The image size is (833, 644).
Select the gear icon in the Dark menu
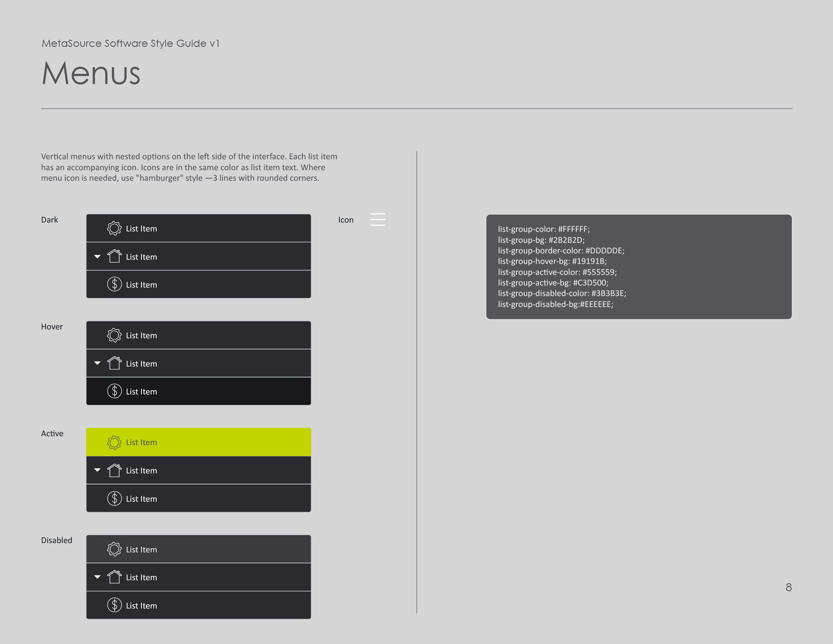(114, 228)
